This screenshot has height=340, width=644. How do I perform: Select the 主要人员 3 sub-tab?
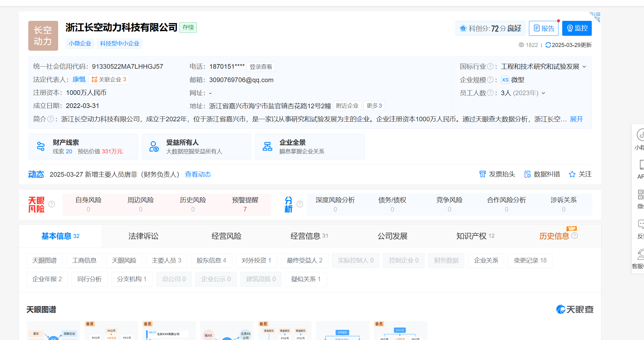166,261
